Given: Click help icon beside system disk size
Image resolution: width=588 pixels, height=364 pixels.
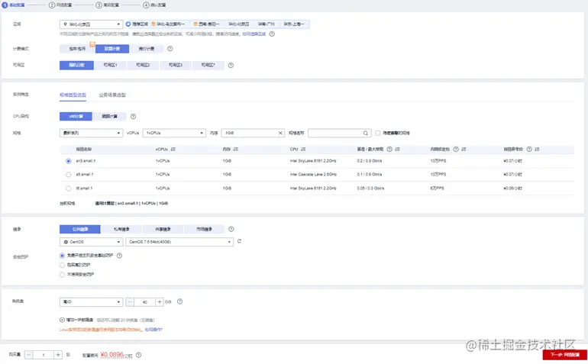Looking at the screenshot, I should click(x=179, y=301).
